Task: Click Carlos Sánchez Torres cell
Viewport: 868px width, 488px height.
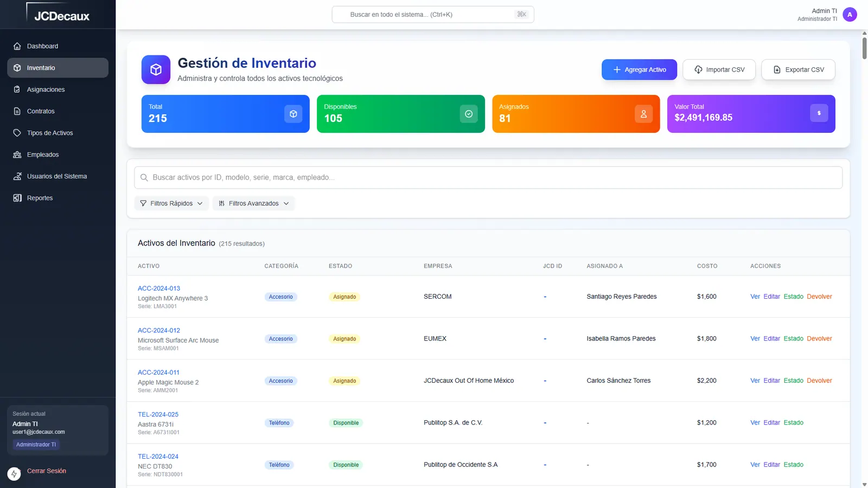Action: pyautogui.click(x=618, y=381)
